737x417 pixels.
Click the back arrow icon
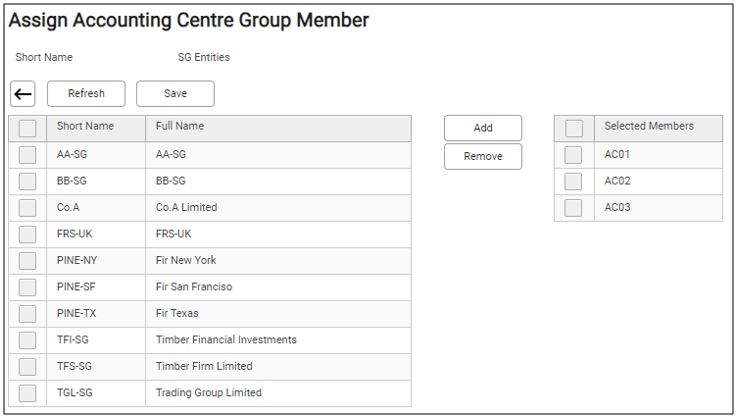tap(23, 94)
